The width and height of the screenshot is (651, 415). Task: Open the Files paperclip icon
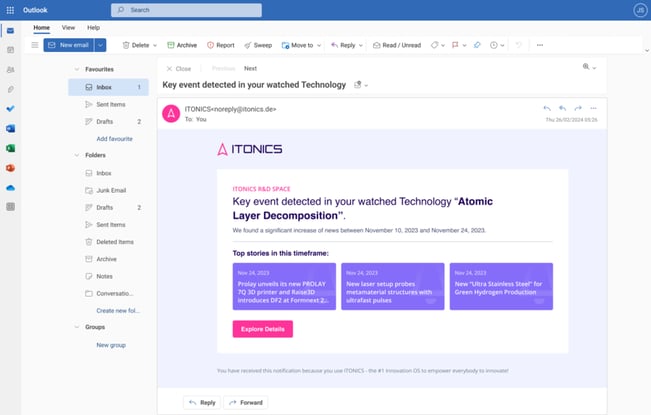tap(10, 89)
